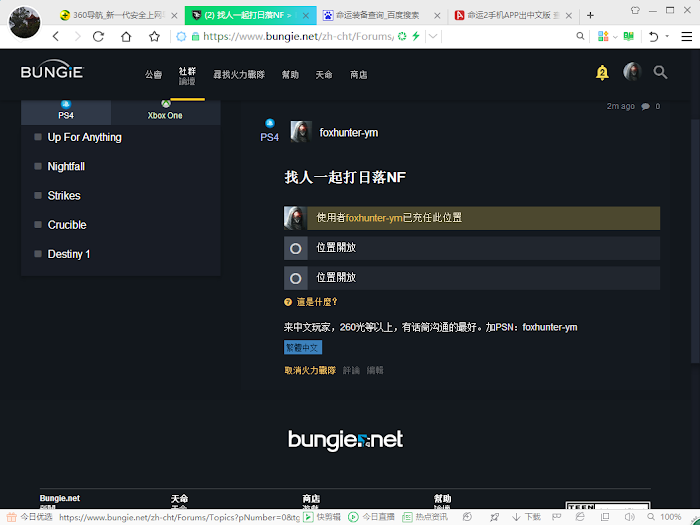The image size is (700, 525).
Task: Expand the extensions dropdown arrow
Action: [x=615, y=37]
